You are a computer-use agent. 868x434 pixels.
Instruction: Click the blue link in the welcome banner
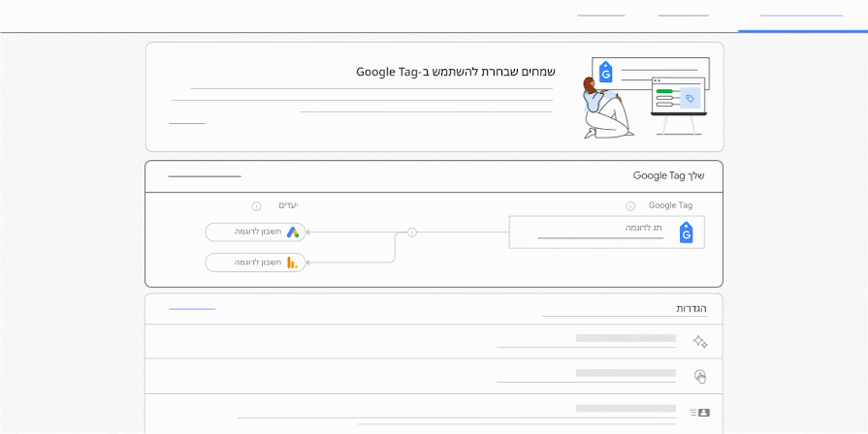click(186, 123)
